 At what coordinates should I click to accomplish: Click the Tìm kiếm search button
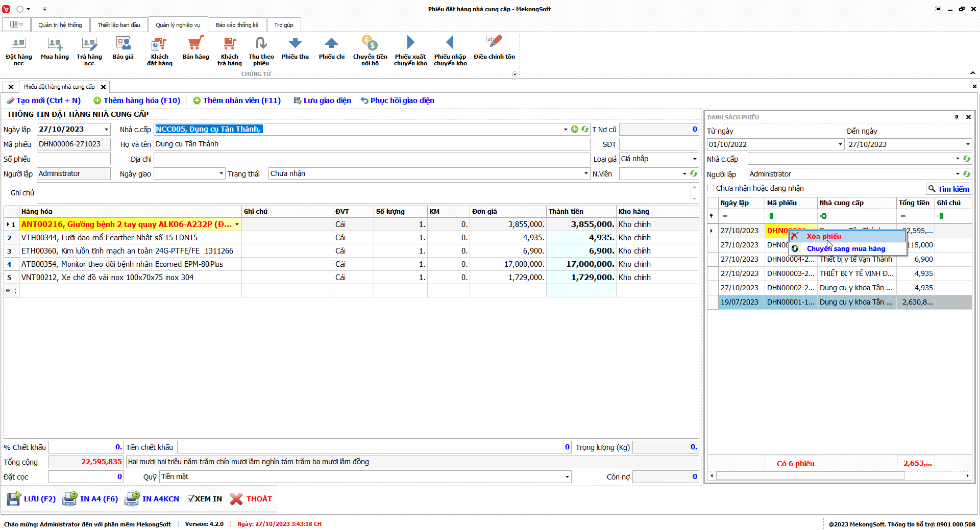(948, 189)
